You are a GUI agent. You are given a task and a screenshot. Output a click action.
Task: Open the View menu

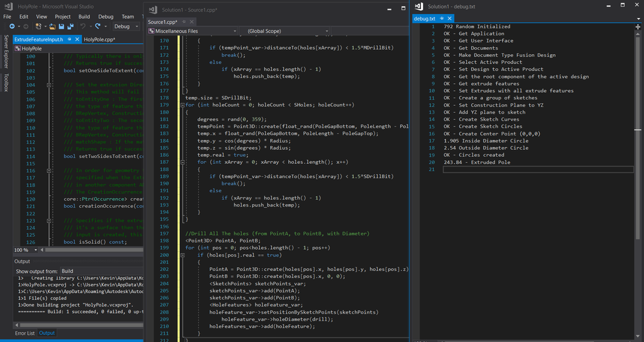(x=41, y=16)
